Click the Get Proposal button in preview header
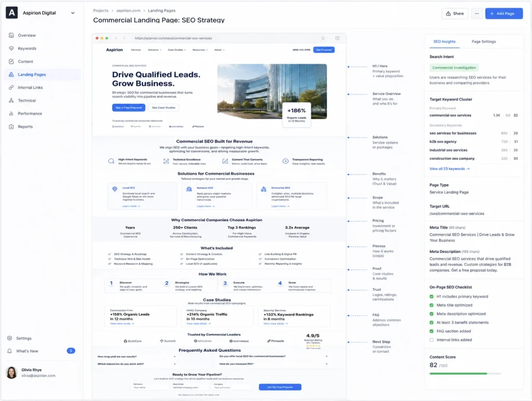 tap(324, 50)
